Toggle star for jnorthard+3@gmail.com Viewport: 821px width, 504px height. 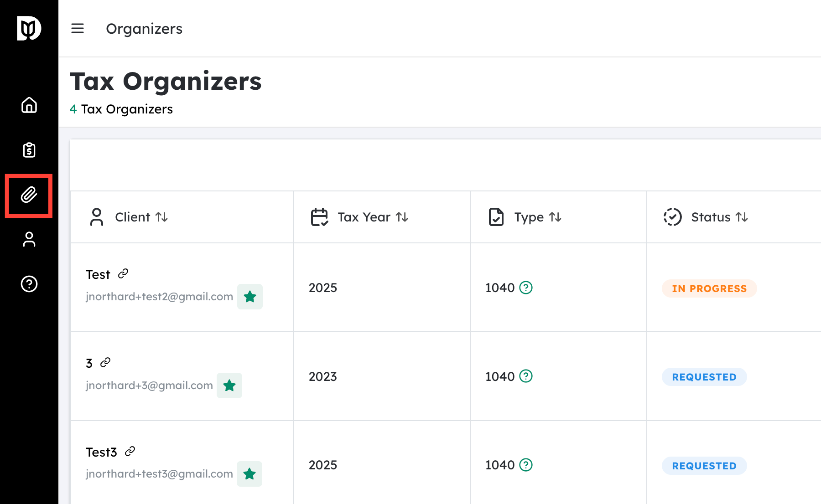(x=229, y=386)
